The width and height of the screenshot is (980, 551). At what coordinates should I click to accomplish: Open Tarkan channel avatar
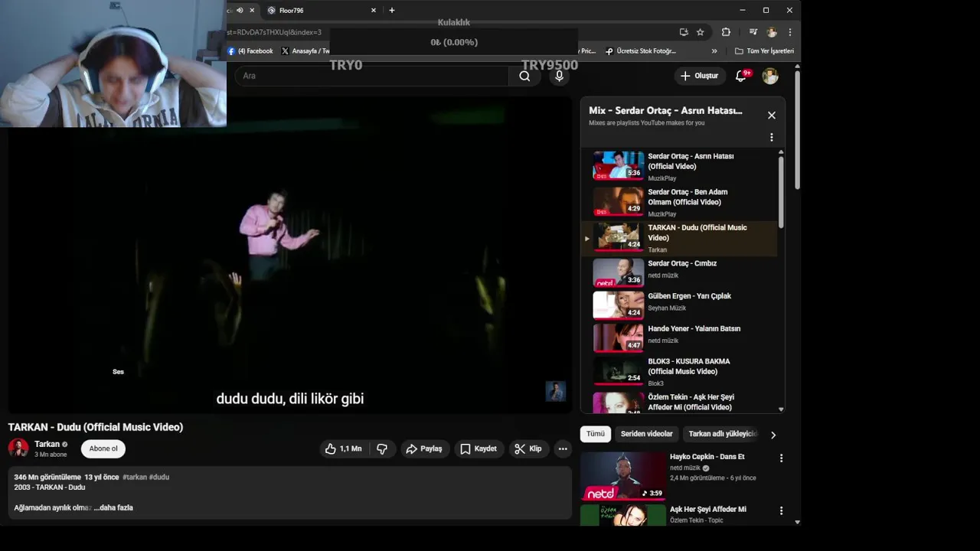(x=18, y=448)
